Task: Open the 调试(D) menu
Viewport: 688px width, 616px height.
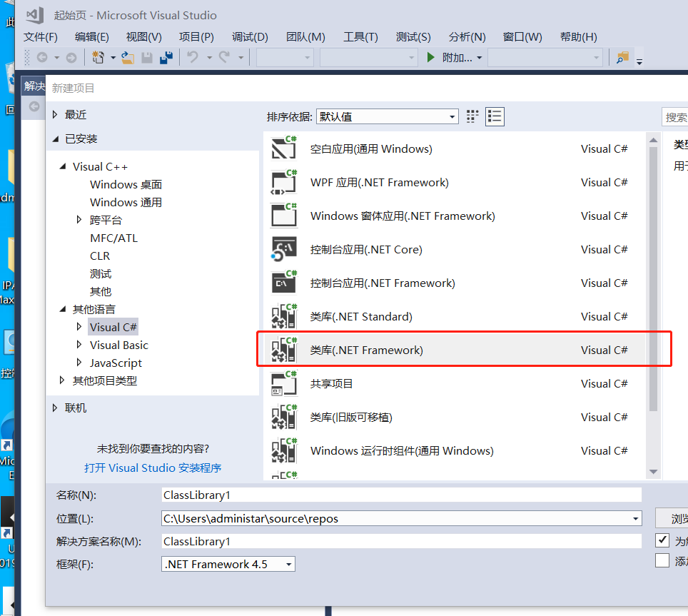Action: tap(249, 36)
